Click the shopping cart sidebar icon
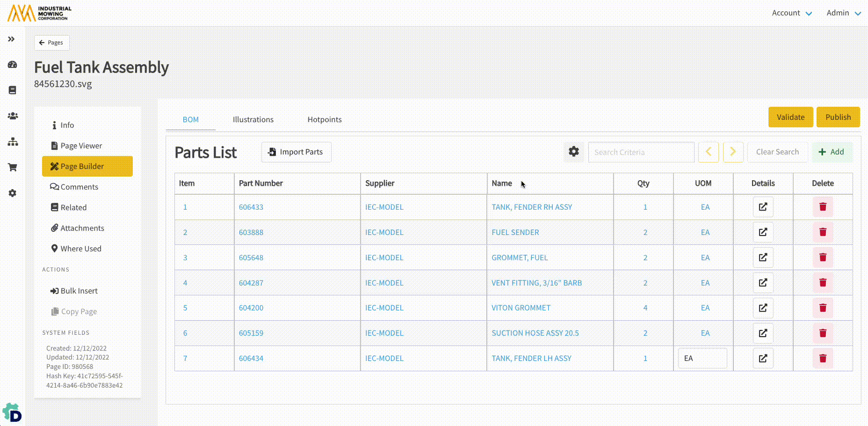Viewport: 868px width, 426px height. pos(13,167)
